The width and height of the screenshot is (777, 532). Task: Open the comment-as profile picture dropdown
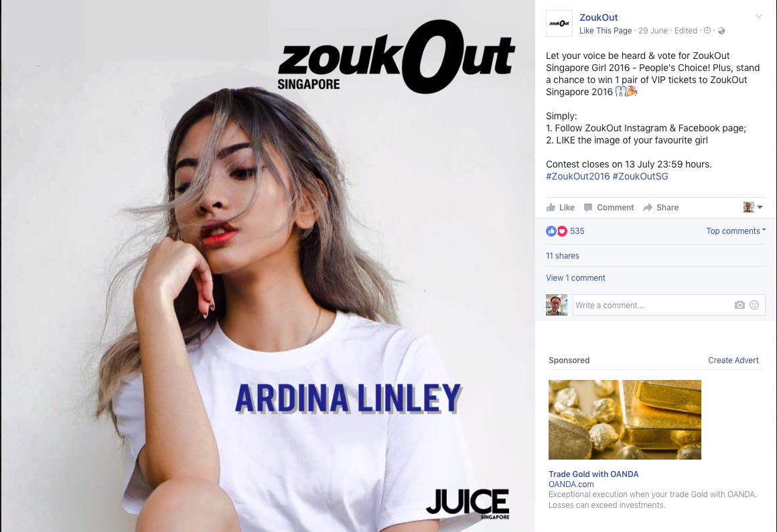pos(753,207)
